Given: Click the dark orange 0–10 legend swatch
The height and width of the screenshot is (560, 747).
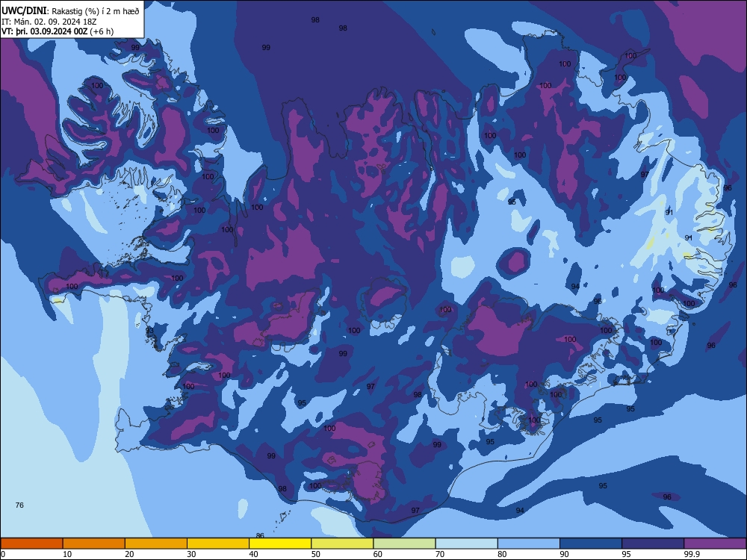Looking at the screenshot, I should pos(31,544).
